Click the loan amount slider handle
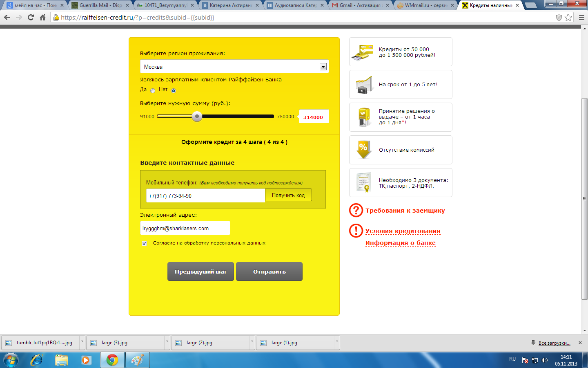The width and height of the screenshot is (588, 368). click(x=197, y=117)
